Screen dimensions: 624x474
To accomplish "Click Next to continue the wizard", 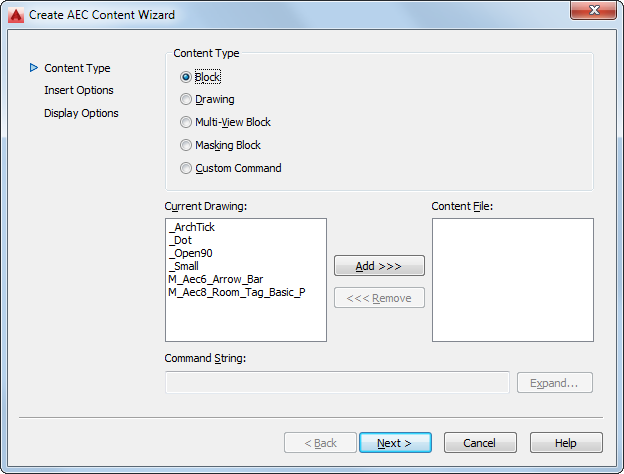I will [x=396, y=443].
